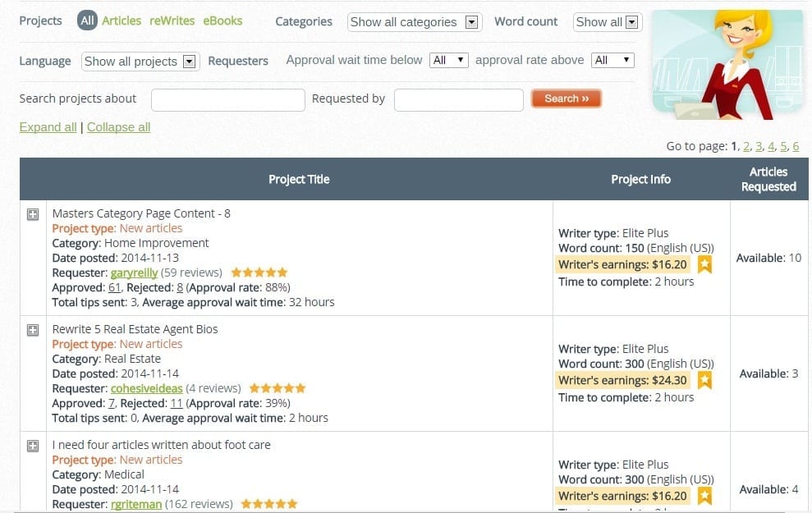Click Writer's earnings: $24.30
This screenshot has height=513, width=812.
tap(622, 381)
